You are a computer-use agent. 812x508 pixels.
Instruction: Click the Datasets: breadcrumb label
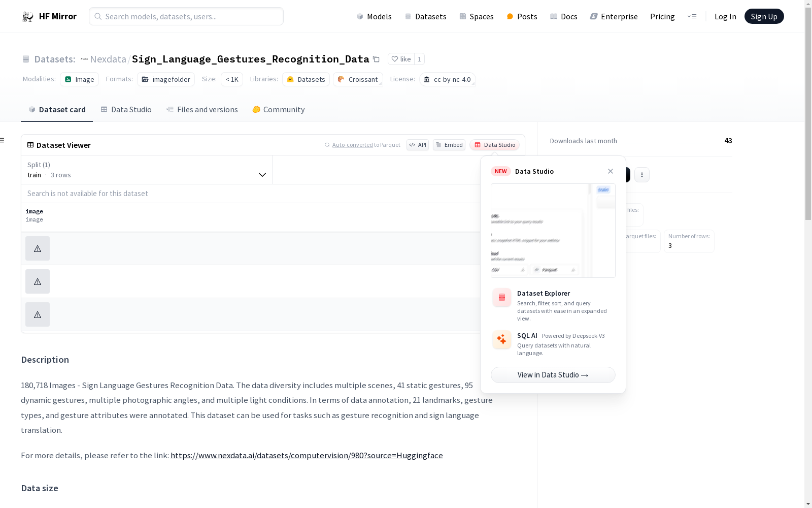[55, 59]
